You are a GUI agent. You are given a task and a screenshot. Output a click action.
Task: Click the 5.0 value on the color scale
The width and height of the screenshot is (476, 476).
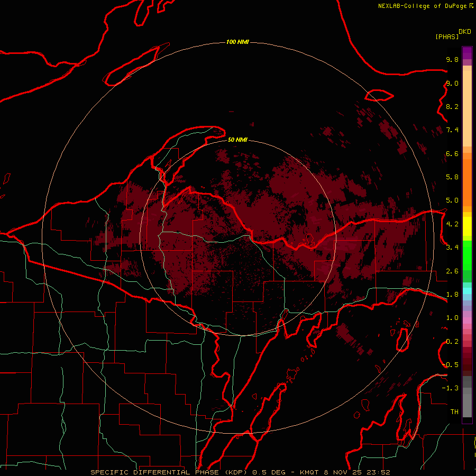pyautogui.click(x=452, y=200)
